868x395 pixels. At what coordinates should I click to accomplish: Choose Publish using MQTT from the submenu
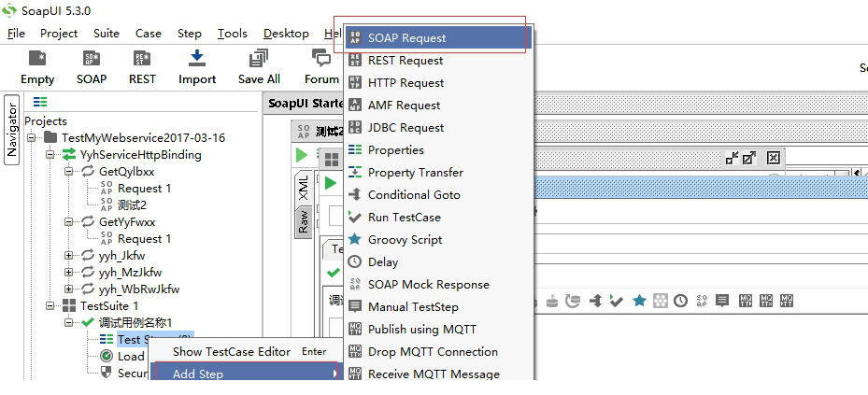tap(438, 329)
